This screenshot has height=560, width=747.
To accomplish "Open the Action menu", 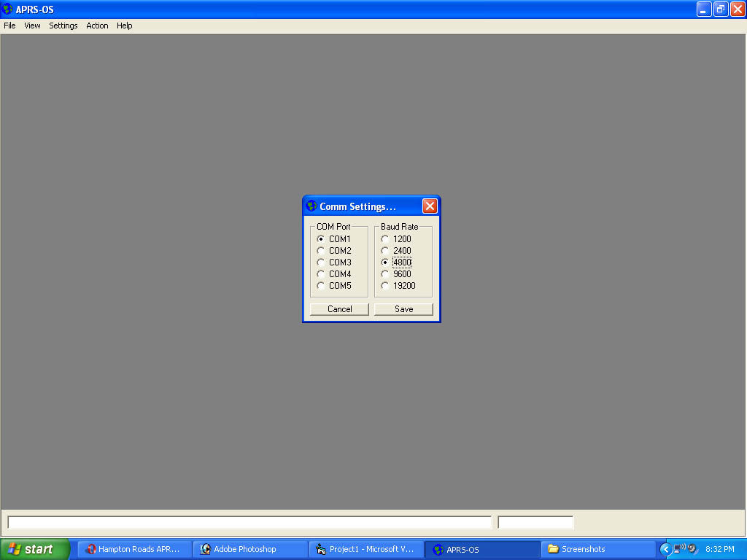I will point(97,26).
